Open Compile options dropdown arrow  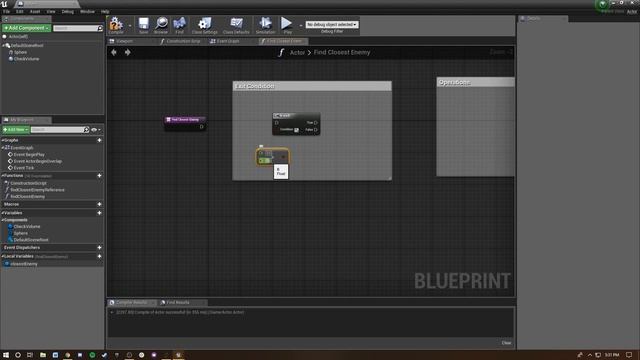tap(130, 26)
